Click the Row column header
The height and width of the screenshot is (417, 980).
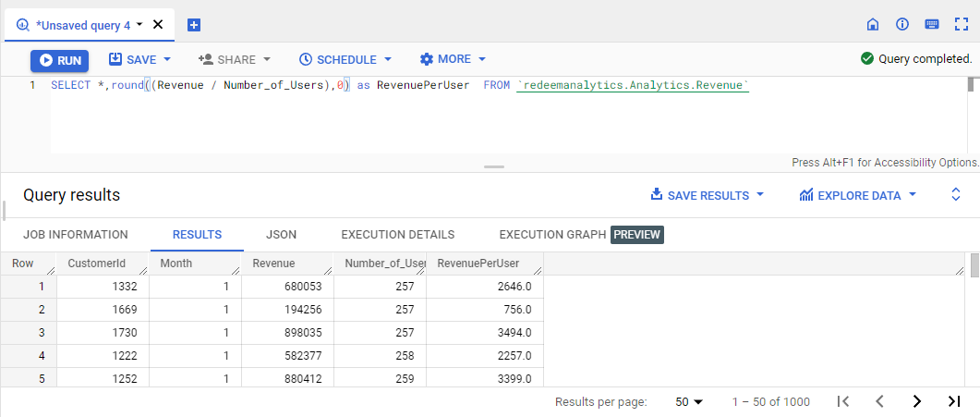tap(28, 264)
